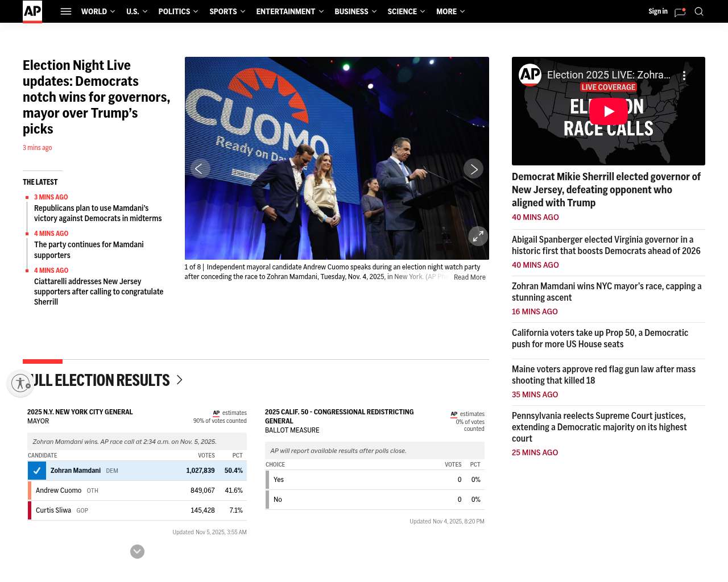Click the No ballot measure row
Viewport: 728px width, 582px height.
click(375, 500)
